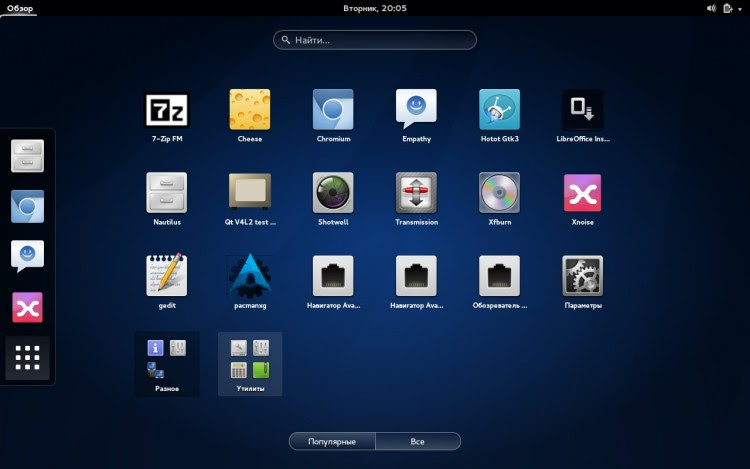Launch the Qt V4L2 test application
This screenshot has width=750, height=469.
click(x=250, y=192)
